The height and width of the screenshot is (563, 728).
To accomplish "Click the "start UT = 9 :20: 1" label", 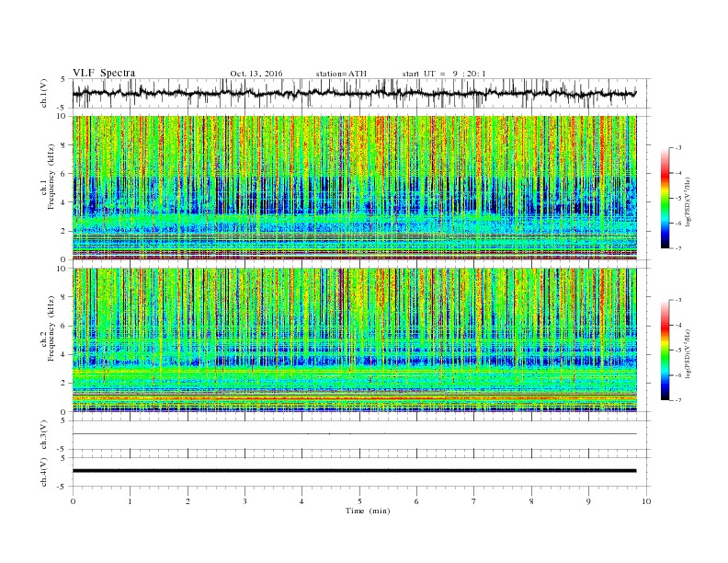I will pos(444,74).
